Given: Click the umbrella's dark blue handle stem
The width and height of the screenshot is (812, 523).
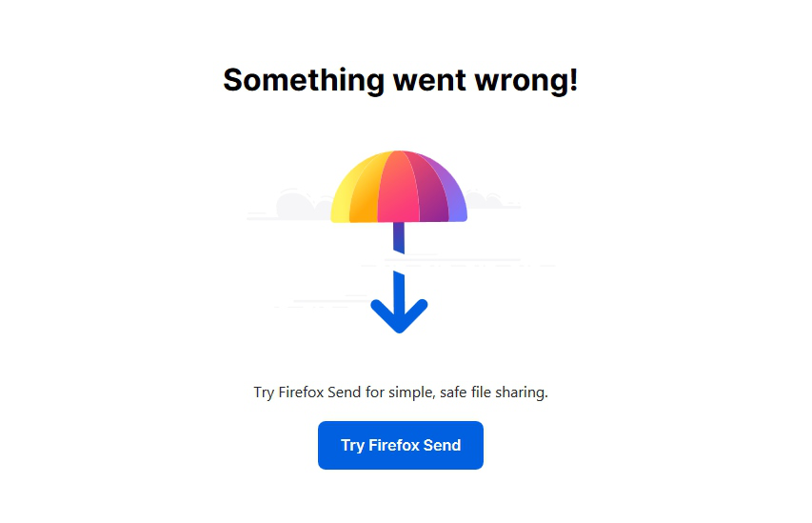Looking at the screenshot, I should point(399,237).
